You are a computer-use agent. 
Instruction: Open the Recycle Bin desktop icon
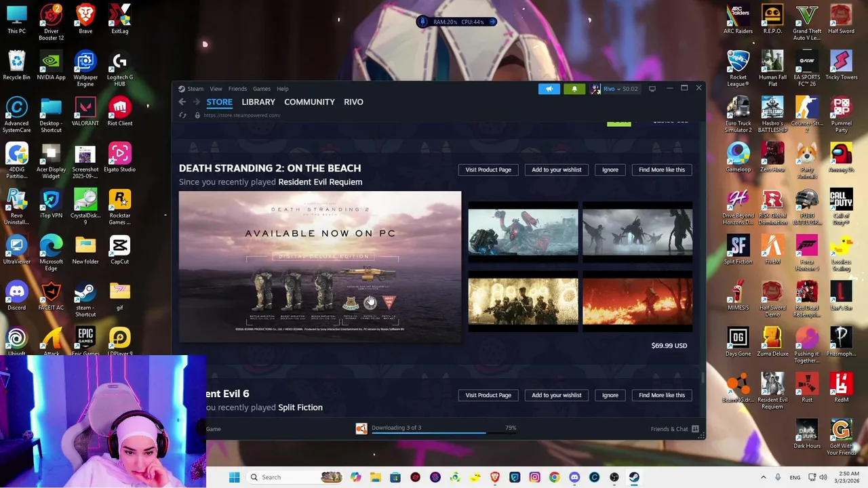pyautogui.click(x=17, y=66)
